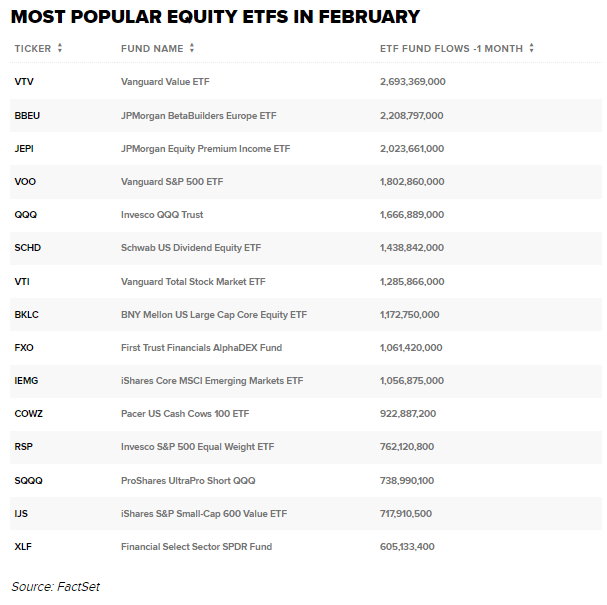Select Invesco QQQ Trust fund name
This screenshot has height=605, width=607.
162,215
